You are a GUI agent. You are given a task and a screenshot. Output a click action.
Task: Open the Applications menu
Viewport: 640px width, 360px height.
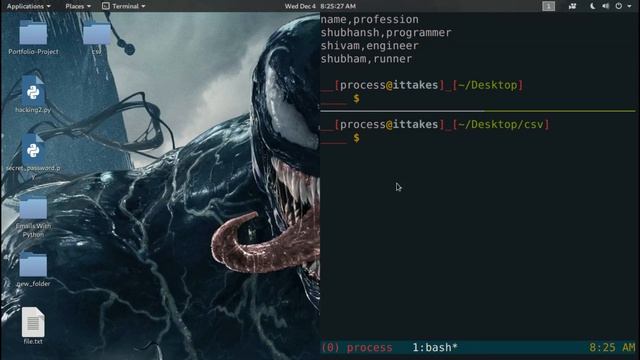pos(28,6)
